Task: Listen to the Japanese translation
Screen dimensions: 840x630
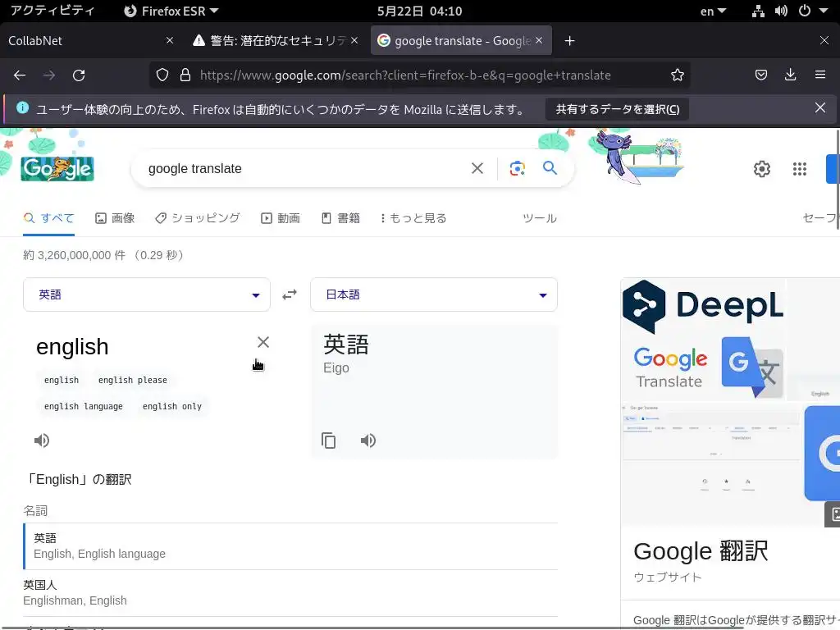Action: click(x=368, y=441)
